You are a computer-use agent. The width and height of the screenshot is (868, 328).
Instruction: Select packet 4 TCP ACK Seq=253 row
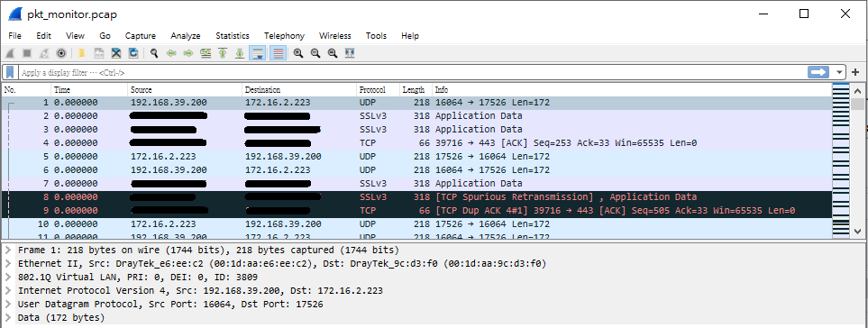click(416, 143)
